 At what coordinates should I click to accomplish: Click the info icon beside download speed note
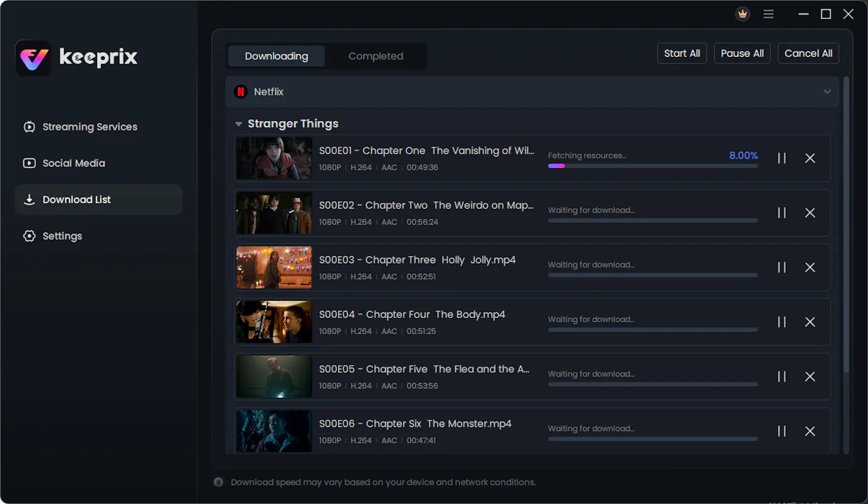point(218,482)
